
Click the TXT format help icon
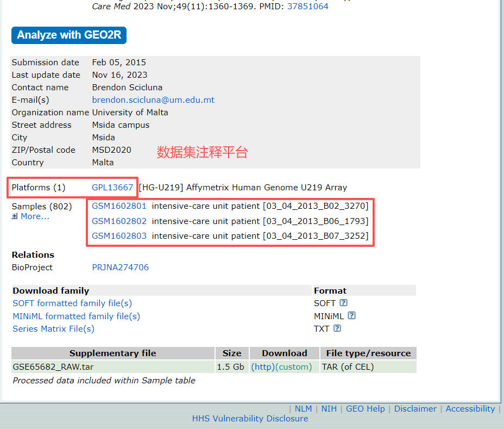[337, 328]
